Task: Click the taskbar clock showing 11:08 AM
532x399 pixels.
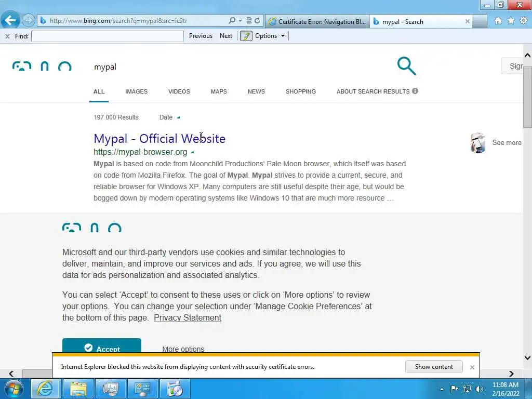Action: [x=505, y=389]
